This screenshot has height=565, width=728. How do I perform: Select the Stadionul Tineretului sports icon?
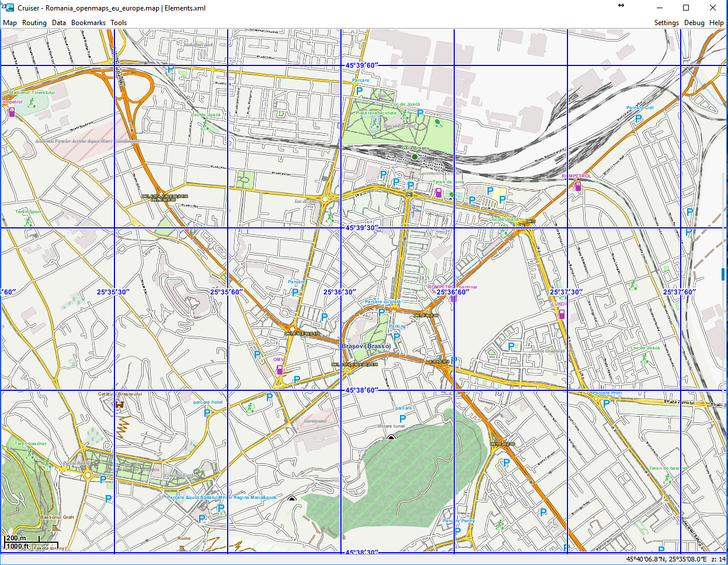32,103
